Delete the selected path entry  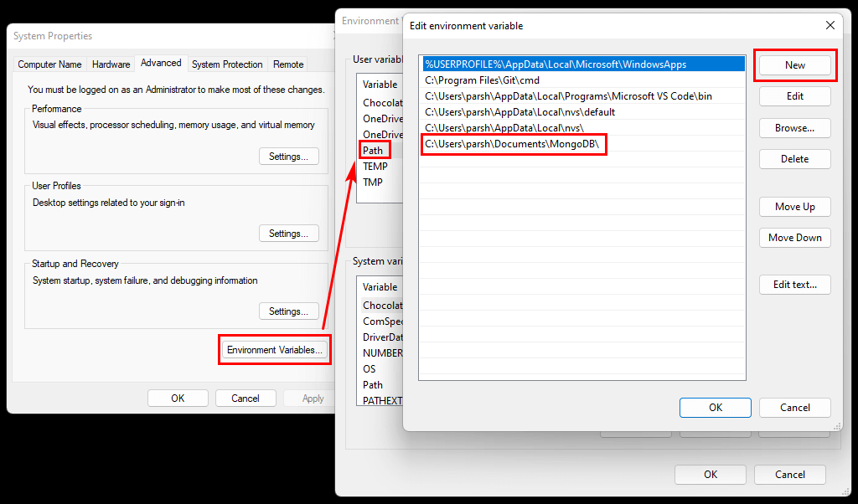coord(793,158)
